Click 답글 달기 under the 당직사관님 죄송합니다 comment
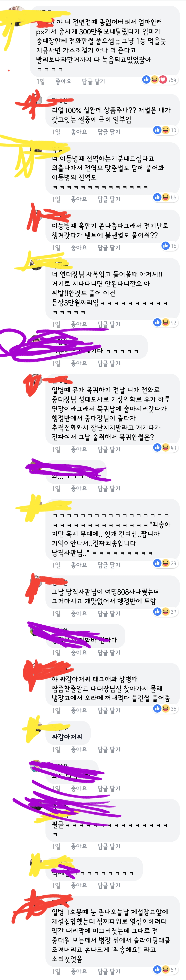The width and height of the screenshot is (186, 980). (x=109, y=565)
